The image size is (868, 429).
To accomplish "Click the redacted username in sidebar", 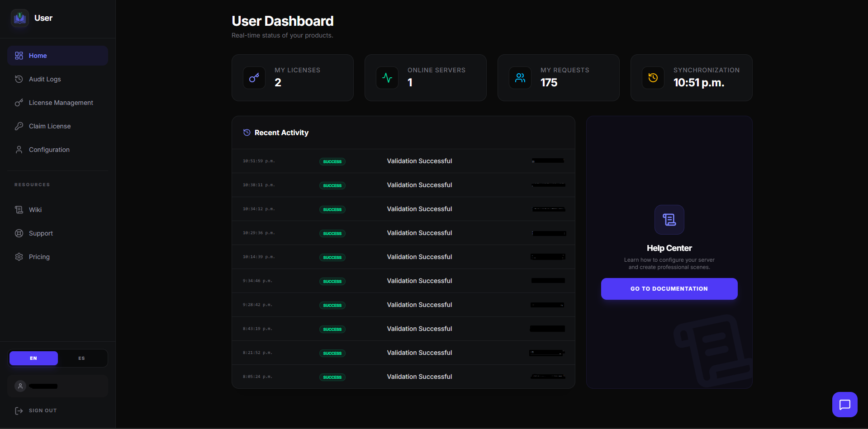I will point(43,386).
